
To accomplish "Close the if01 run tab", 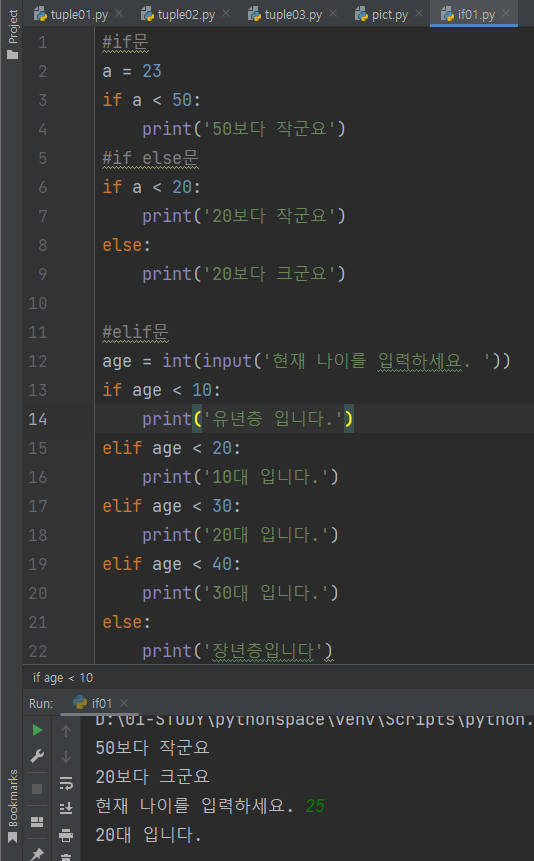I will pyautogui.click(x=124, y=703).
